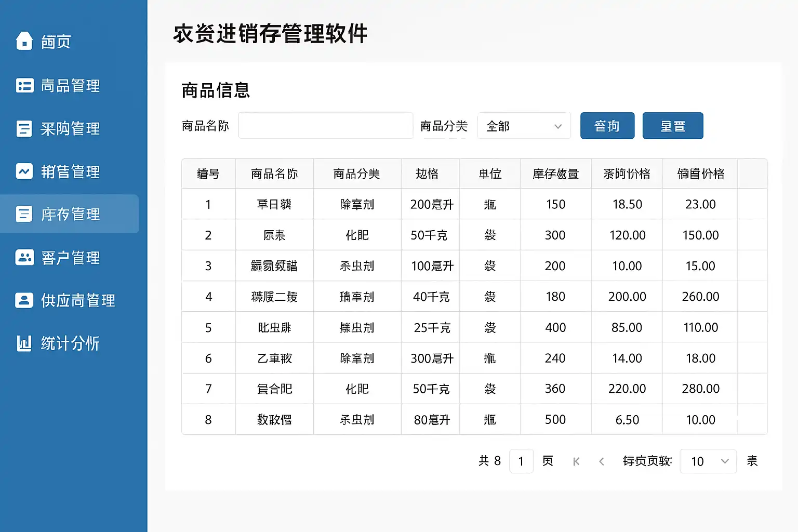The width and height of the screenshot is (798, 532).
Task: Click the 采购管理 document icon
Action: click(24, 128)
